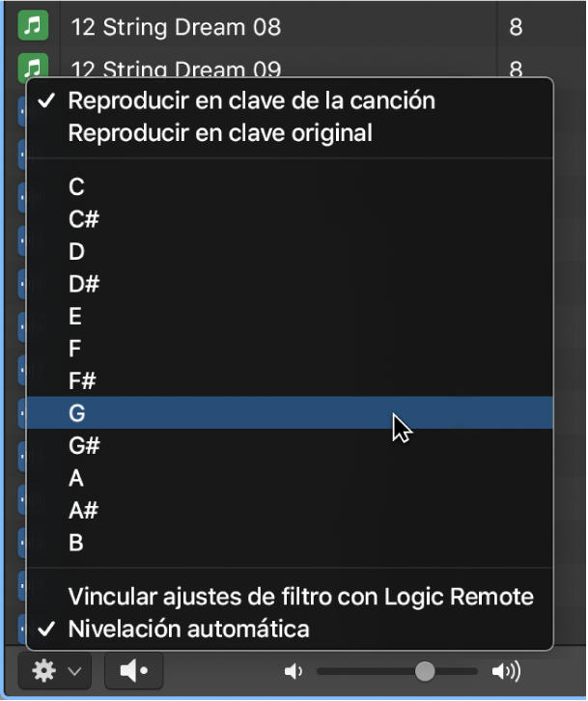Click the high volume speaker icon
588x701 pixels.
point(505,672)
